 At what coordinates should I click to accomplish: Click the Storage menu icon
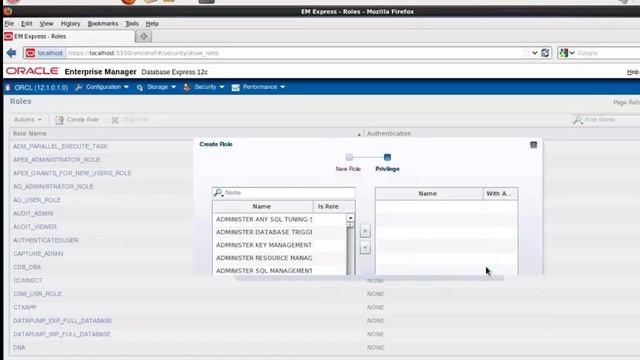click(x=140, y=87)
